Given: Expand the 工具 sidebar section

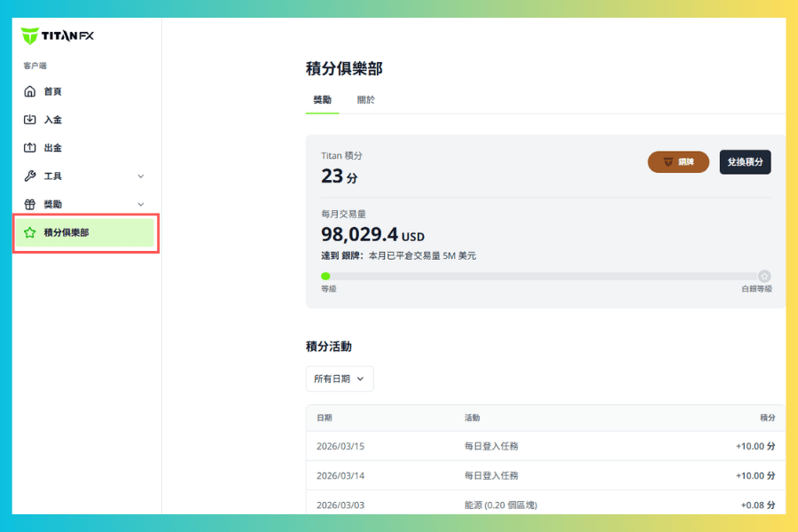Looking at the screenshot, I should click(x=140, y=176).
